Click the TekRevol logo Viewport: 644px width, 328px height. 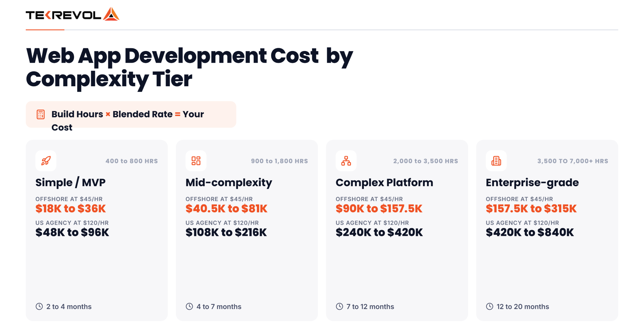point(72,14)
